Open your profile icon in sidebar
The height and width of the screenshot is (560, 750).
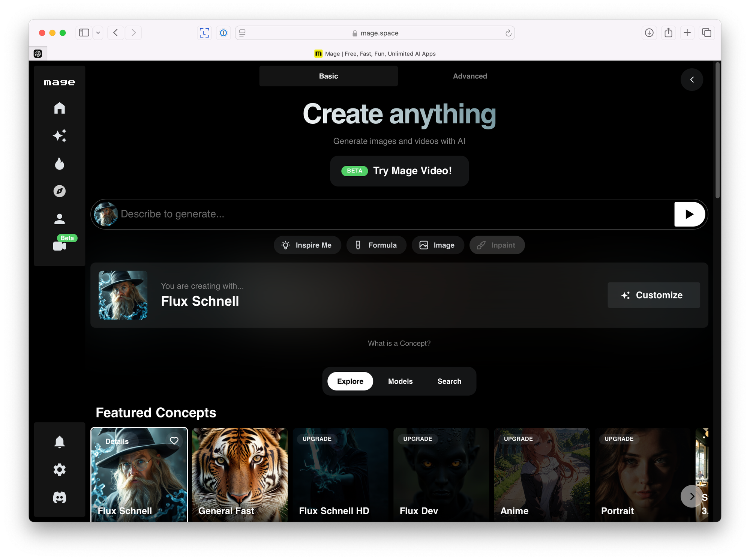point(59,219)
